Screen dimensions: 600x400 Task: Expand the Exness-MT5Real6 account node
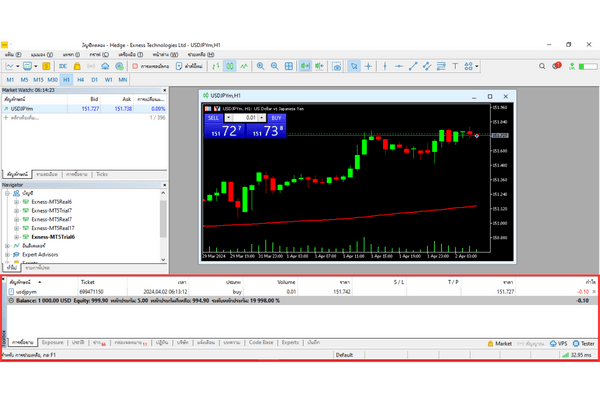point(17,202)
